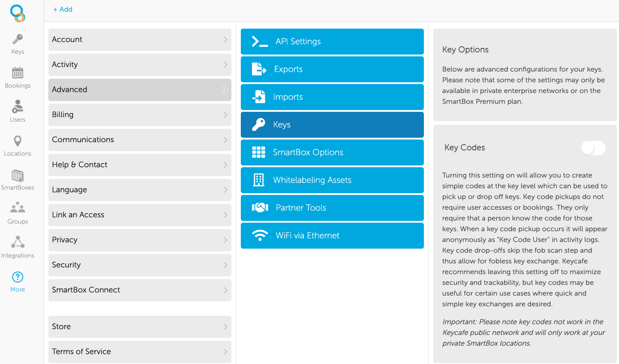
Task: Open the API Settings tile
Action: [x=332, y=42]
